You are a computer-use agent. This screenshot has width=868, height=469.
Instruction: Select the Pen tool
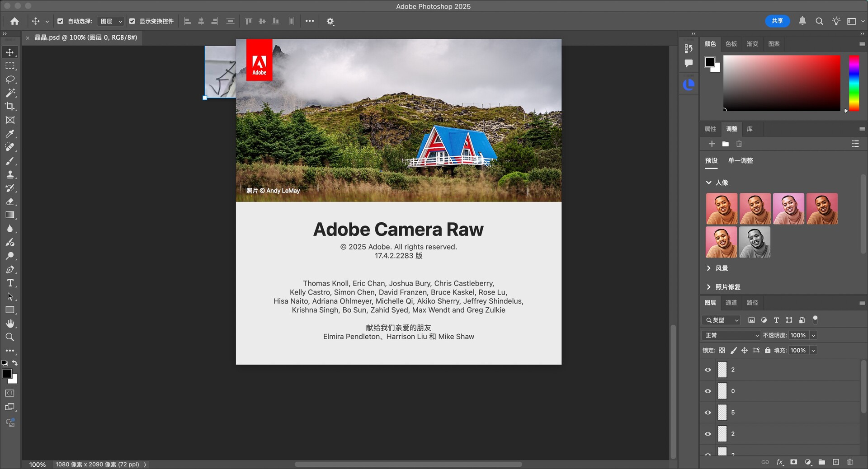click(x=10, y=269)
